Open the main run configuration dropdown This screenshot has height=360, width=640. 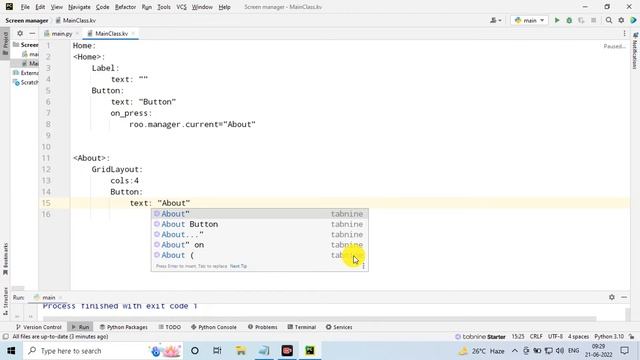(529, 20)
